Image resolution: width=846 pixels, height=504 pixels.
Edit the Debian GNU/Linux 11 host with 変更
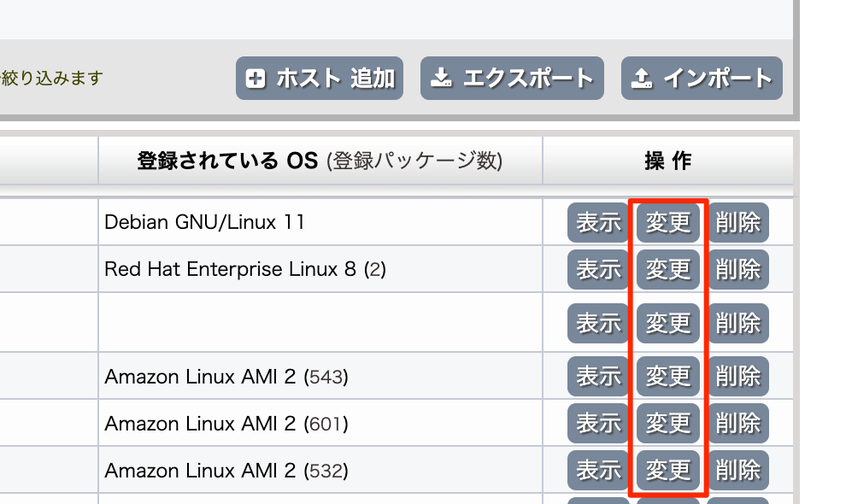[668, 222]
